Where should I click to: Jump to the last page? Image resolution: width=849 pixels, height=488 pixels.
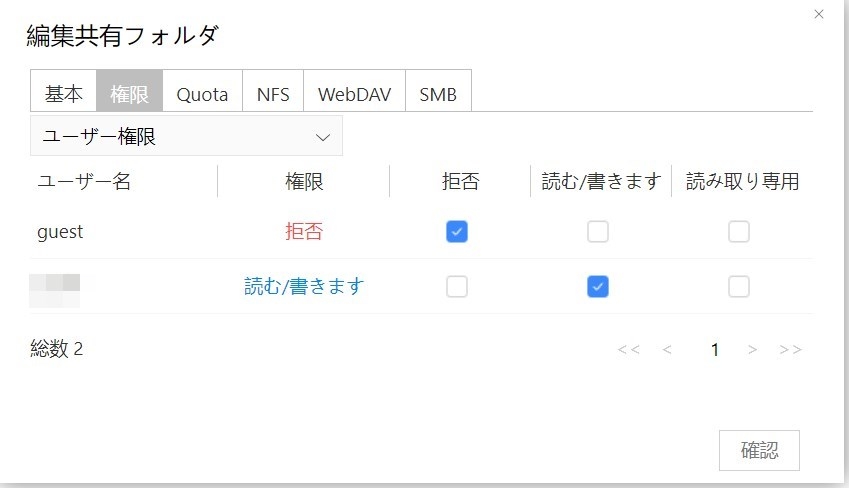[x=790, y=349]
